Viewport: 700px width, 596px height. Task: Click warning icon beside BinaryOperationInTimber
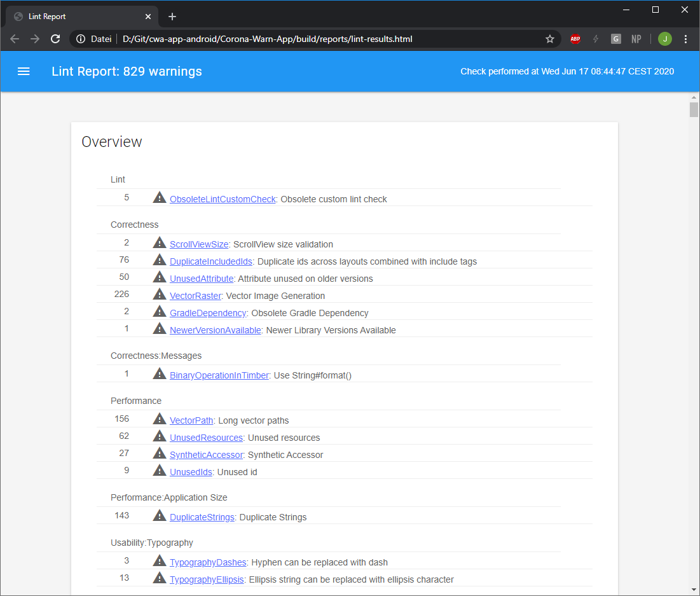[x=160, y=373]
